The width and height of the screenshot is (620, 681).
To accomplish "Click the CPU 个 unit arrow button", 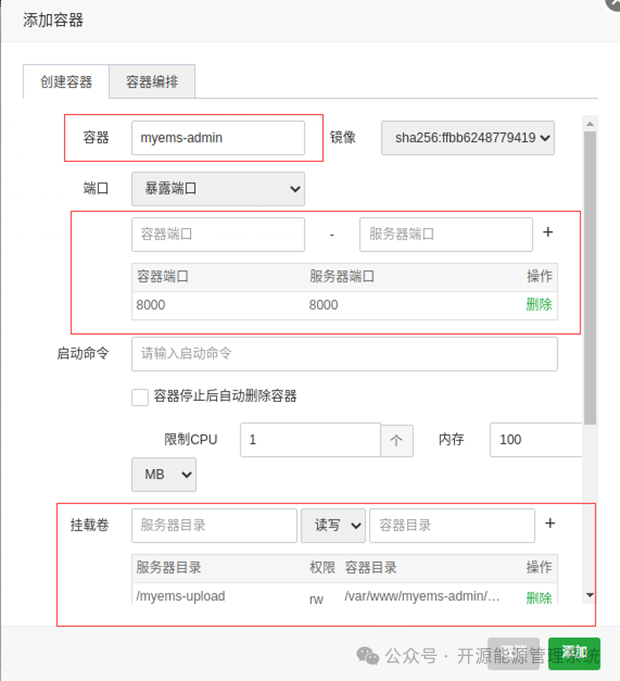I will point(396,440).
